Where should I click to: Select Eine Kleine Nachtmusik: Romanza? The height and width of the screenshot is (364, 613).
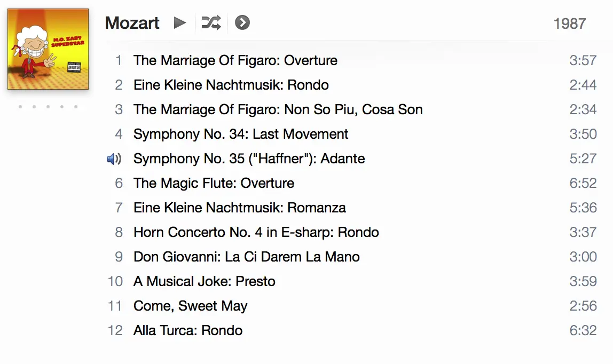(239, 208)
